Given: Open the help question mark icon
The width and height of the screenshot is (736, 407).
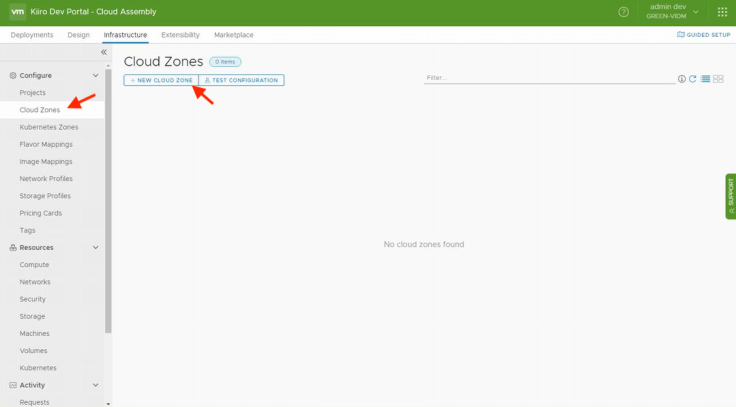Looking at the screenshot, I should coord(623,12).
